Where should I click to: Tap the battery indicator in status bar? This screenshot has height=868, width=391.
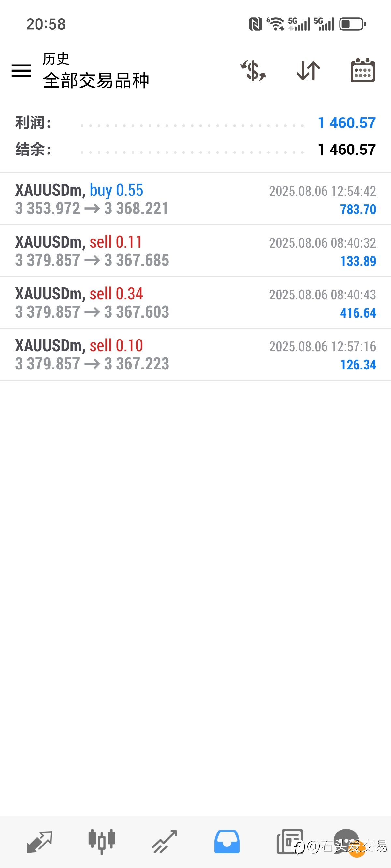pos(352,24)
